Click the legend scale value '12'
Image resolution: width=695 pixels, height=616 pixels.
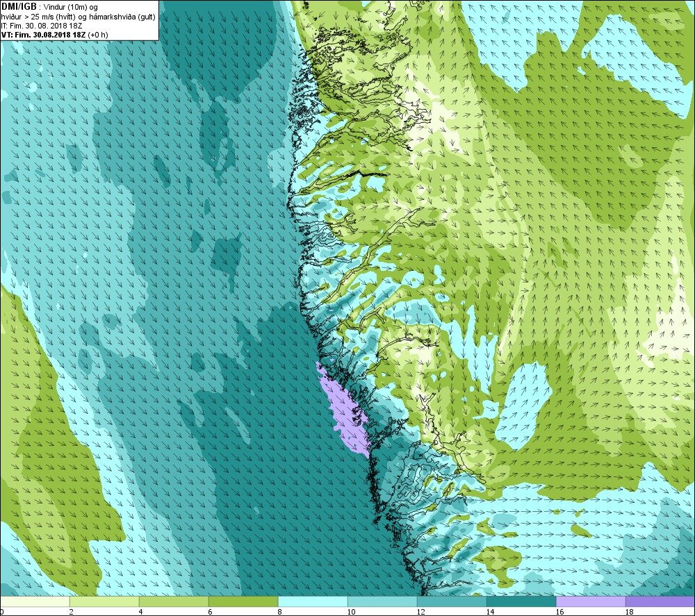420,612
